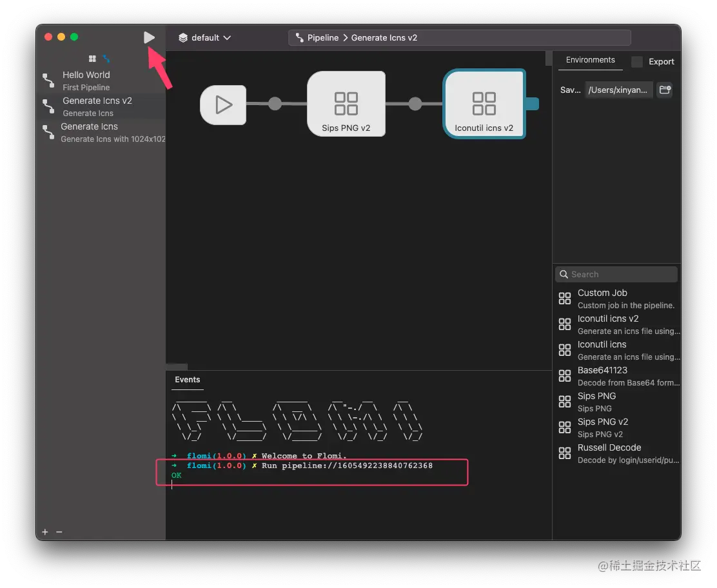Click connector dot before Iconutil icns v2 node
The image size is (717, 588).
415,104
